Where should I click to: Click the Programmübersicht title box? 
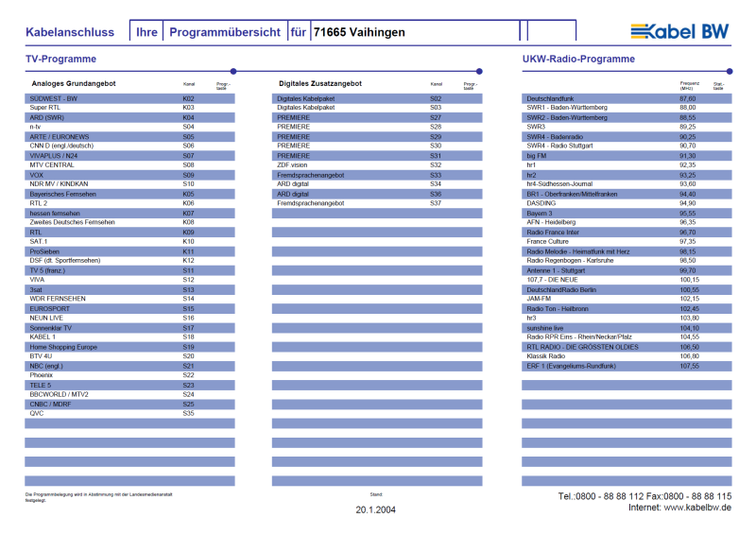[225, 32]
